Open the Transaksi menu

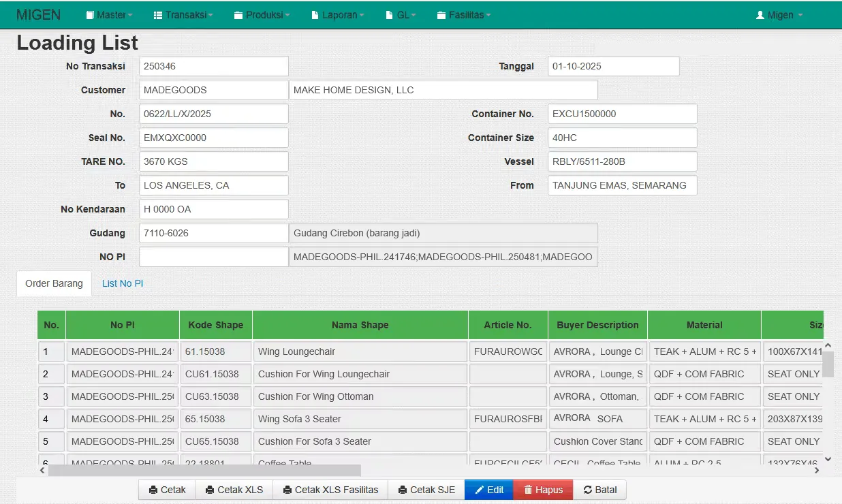183,15
